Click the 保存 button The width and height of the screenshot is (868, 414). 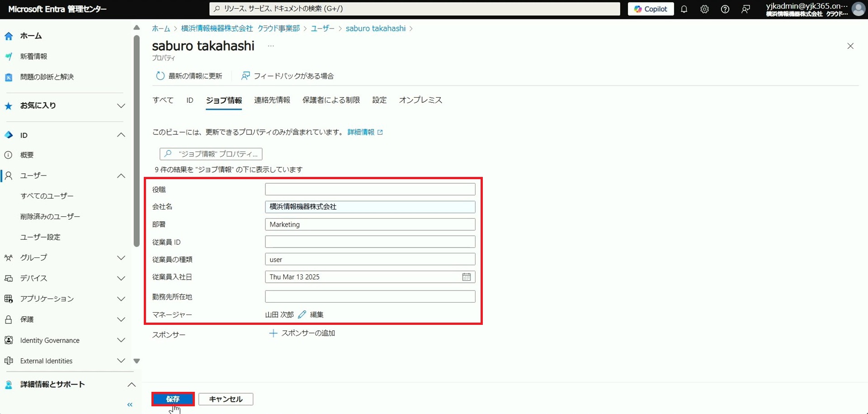click(173, 399)
